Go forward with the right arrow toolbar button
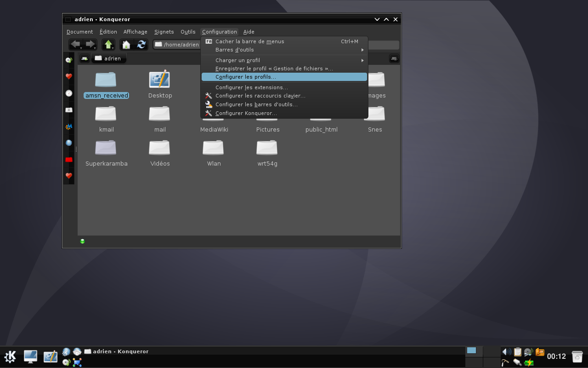The height and width of the screenshot is (368, 588). tap(89, 44)
